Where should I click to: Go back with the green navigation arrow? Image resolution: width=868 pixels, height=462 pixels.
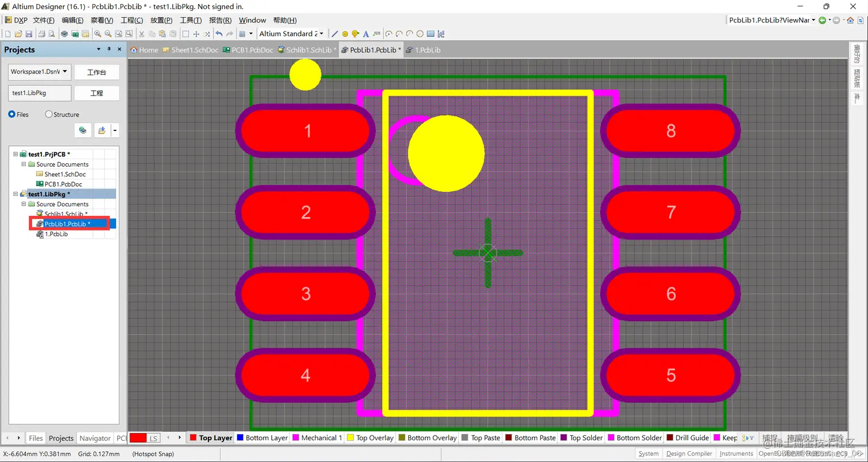823,20
